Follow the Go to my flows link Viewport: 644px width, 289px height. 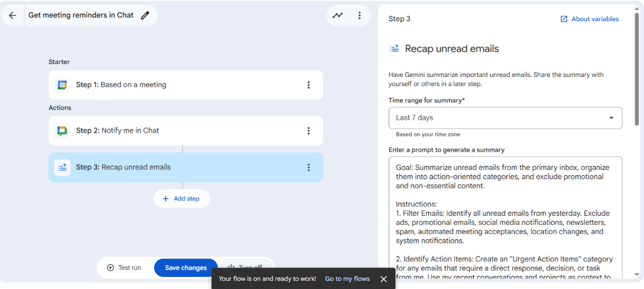[x=347, y=278]
